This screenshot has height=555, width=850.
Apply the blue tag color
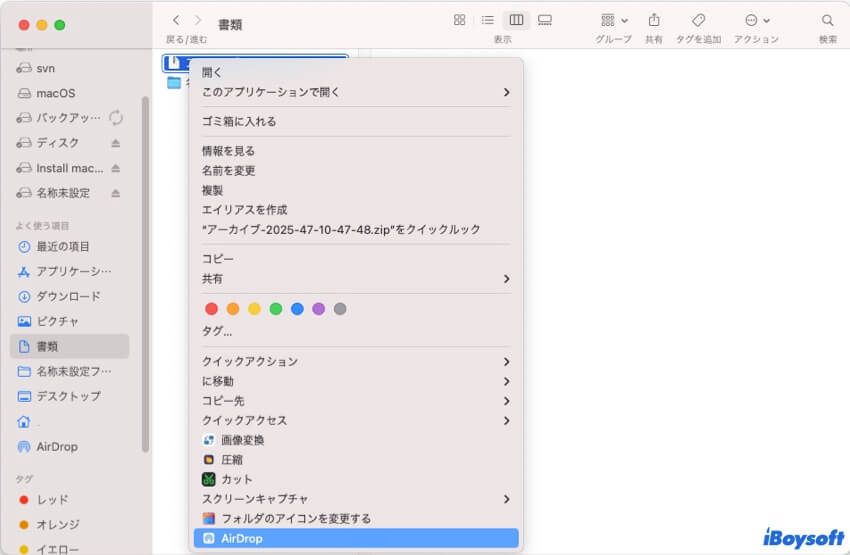pos(297,309)
